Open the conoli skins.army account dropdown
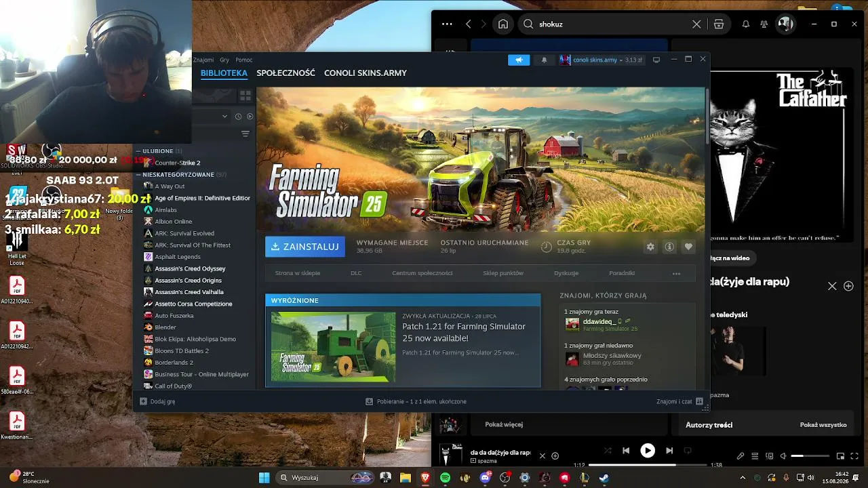Image resolution: width=868 pixels, height=488 pixels. [601, 60]
